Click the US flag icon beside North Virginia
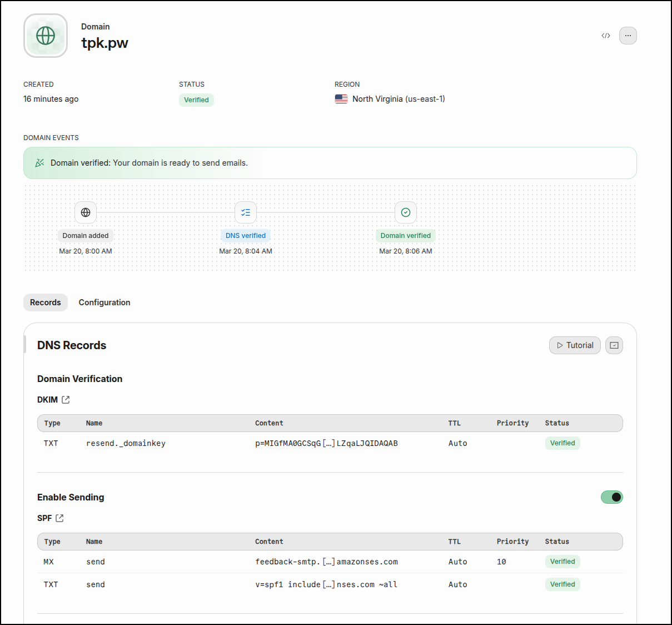Screen dimensions: 672x625 tap(341, 99)
